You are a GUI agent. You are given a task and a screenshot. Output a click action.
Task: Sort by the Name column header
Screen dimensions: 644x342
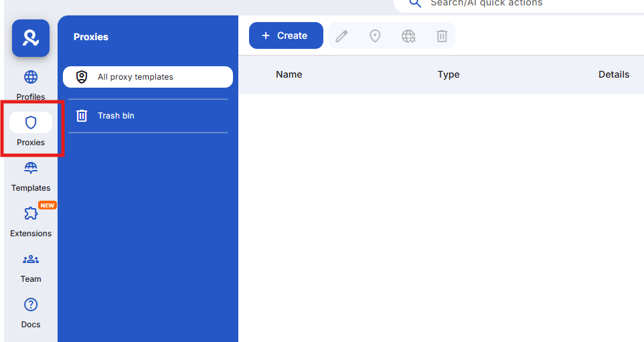pyautogui.click(x=289, y=74)
